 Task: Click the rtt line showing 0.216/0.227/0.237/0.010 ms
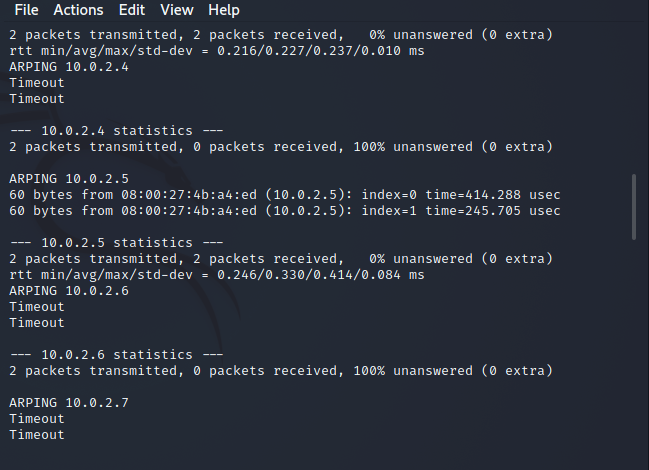click(217, 51)
